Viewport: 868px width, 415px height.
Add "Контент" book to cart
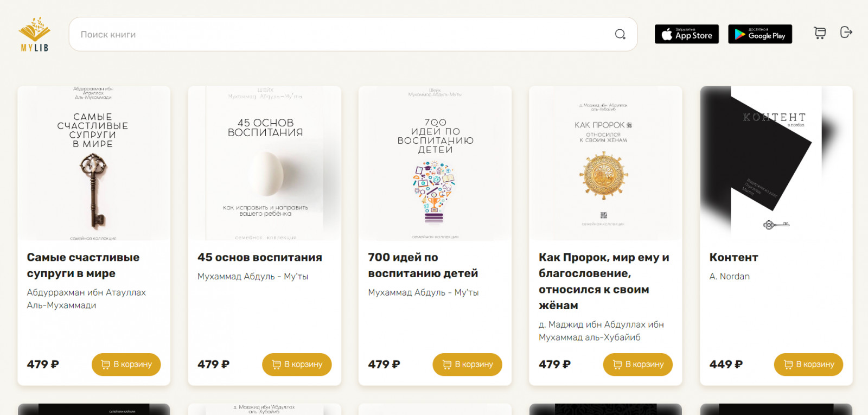[808, 365]
